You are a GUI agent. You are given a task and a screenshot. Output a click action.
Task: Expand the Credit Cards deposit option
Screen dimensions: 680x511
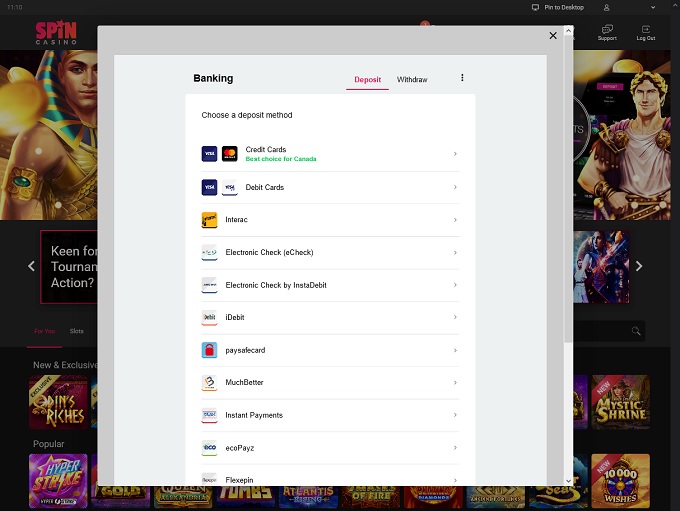pos(455,154)
